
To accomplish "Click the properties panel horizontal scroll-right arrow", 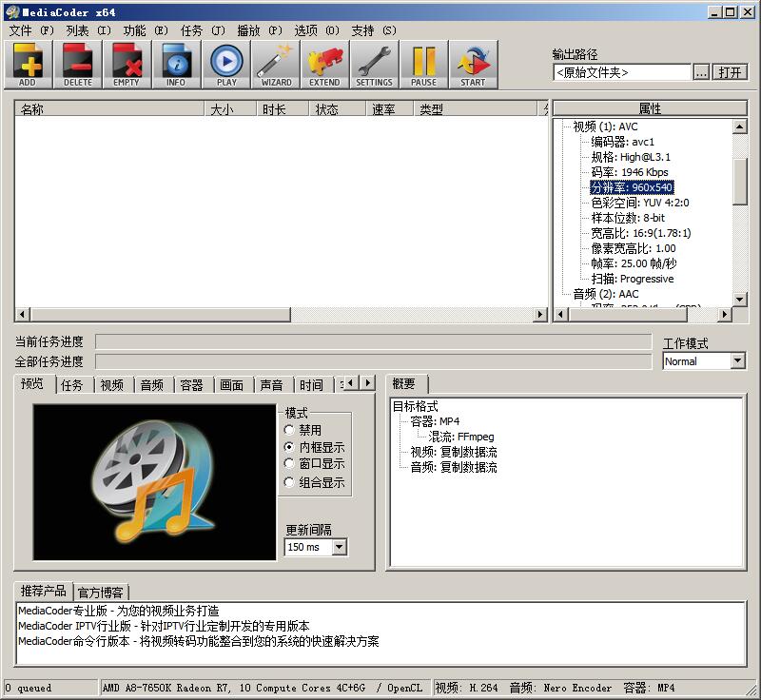I will pos(724,315).
